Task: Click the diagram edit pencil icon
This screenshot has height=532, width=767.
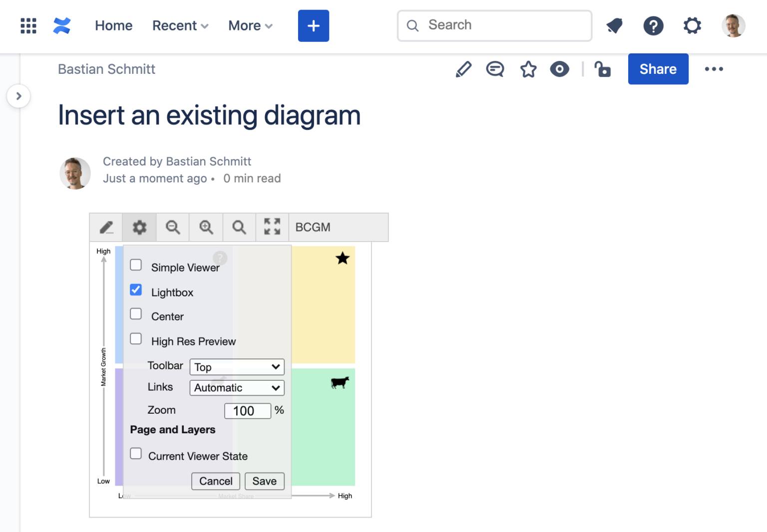Action: [106, 228]
